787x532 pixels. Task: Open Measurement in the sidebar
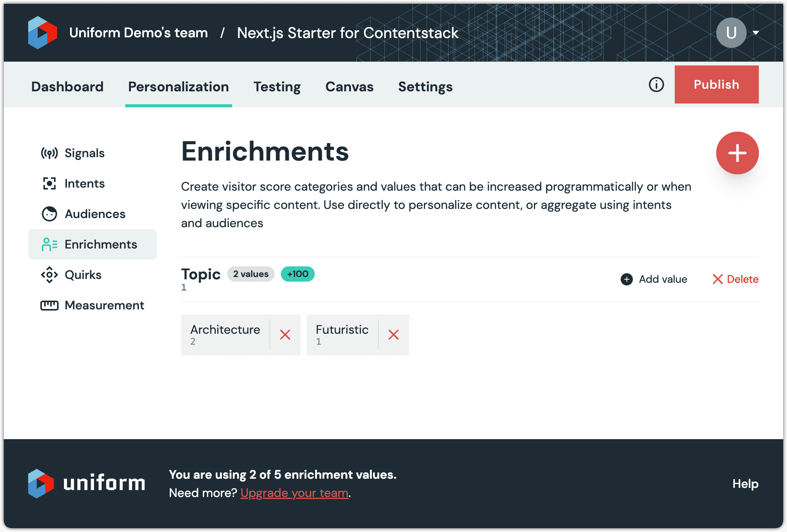click(x=104, y=305)
